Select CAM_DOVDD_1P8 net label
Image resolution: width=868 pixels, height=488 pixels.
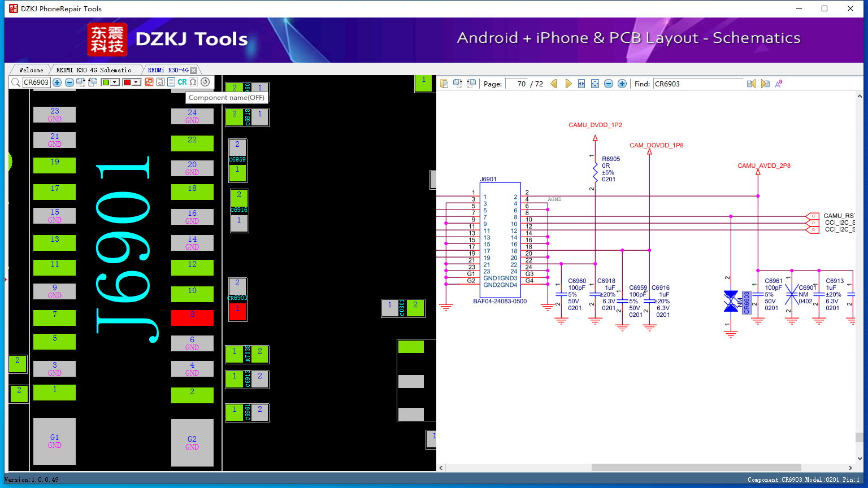656,145
